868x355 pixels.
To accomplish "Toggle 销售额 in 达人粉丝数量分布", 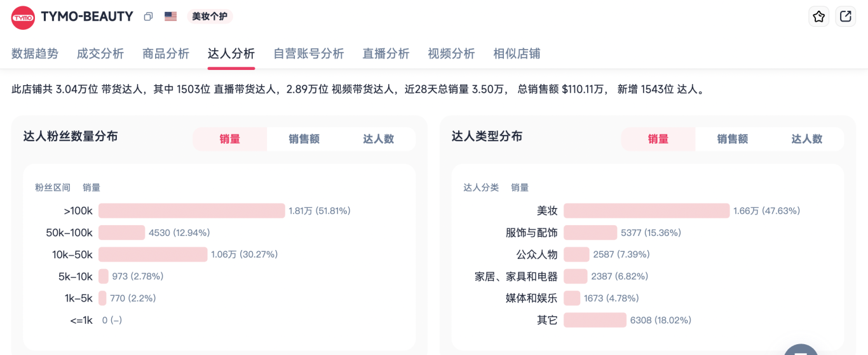I will 304,139.
